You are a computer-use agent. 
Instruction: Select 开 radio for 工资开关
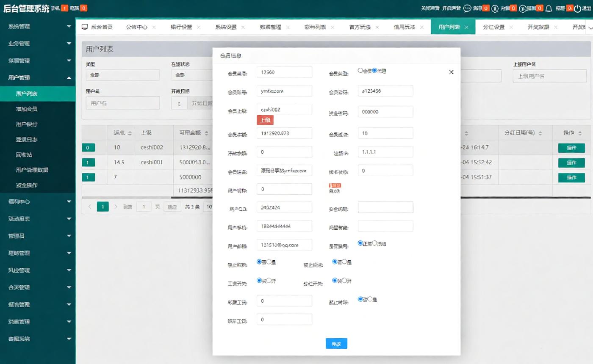click(269, 281)
